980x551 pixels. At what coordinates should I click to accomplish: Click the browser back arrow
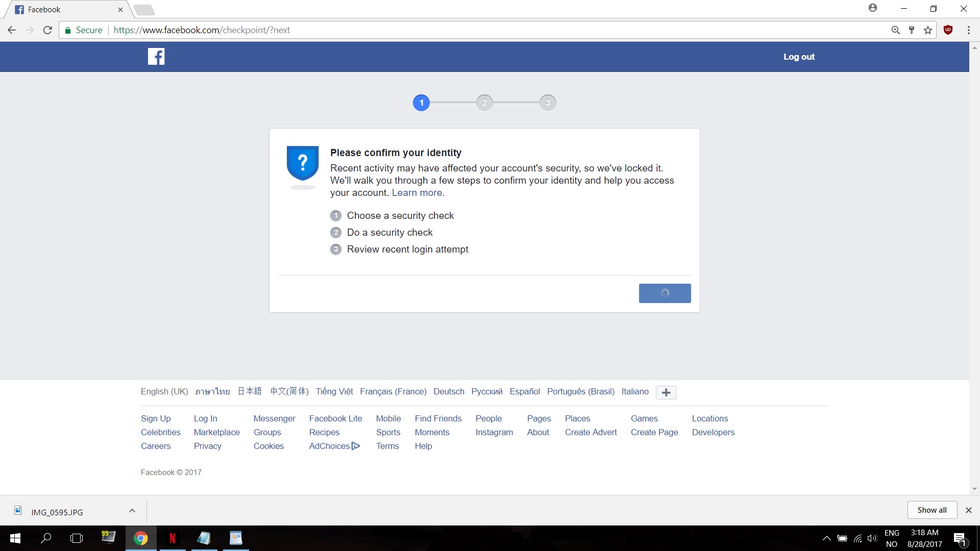(12, 30)
